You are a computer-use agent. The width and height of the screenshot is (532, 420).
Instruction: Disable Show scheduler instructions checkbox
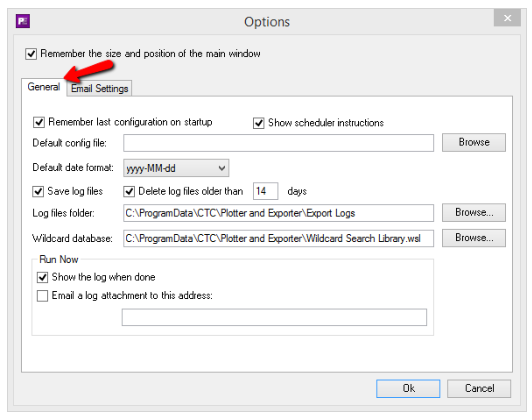pyautogui.click(x=259, y=123)
